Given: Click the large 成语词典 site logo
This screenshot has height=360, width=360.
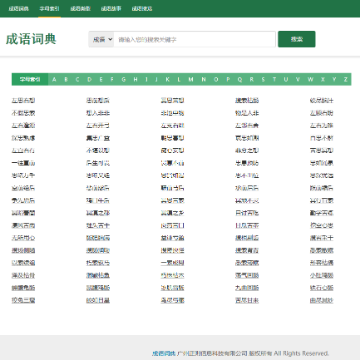Looking at the screenshot, I should (31, 39).
